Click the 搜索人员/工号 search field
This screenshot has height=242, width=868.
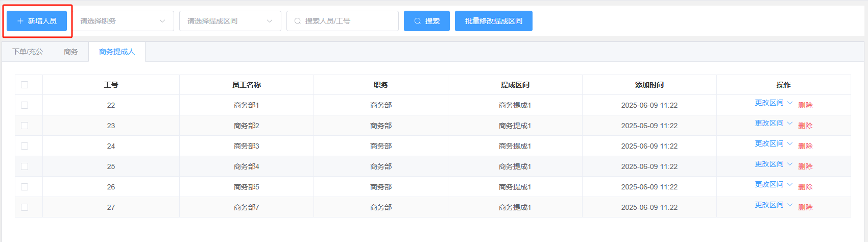[347, 21]
